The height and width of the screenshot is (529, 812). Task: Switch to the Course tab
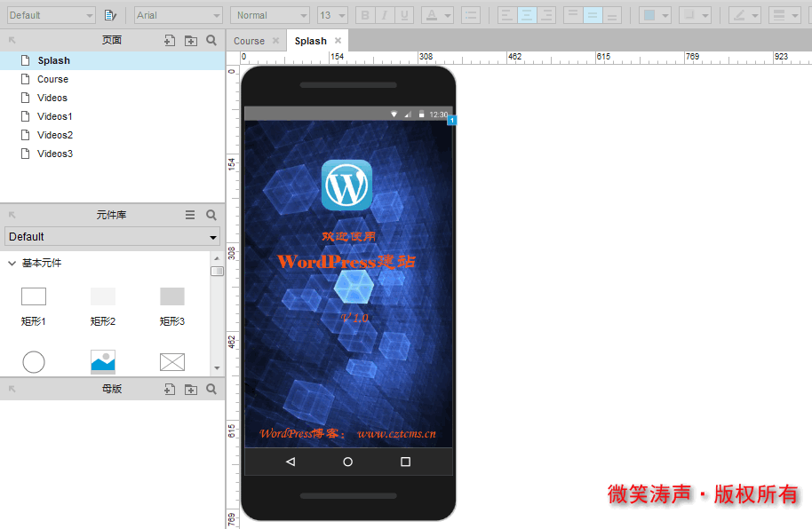(249, 41)
